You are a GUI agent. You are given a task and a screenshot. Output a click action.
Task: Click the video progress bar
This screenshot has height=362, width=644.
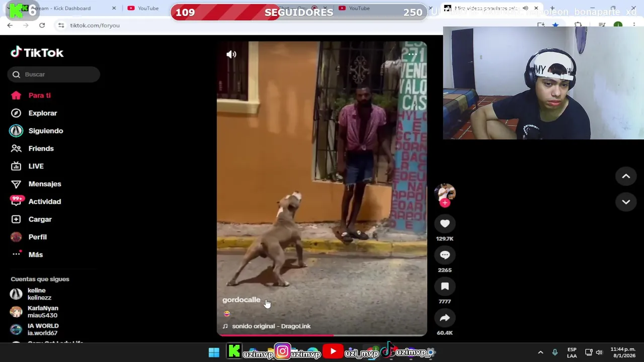click(x=322, y=334)
